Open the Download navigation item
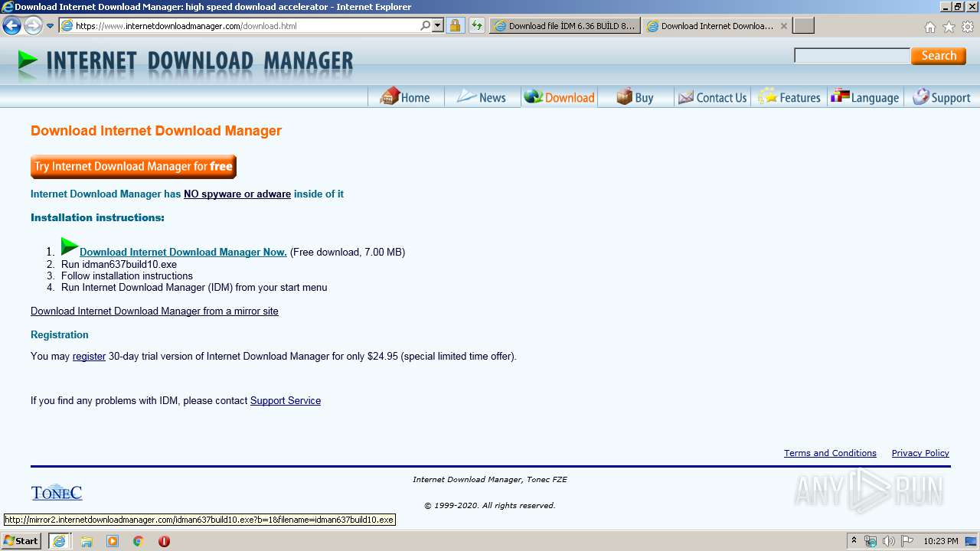The image size is (980, 551). 559,97
